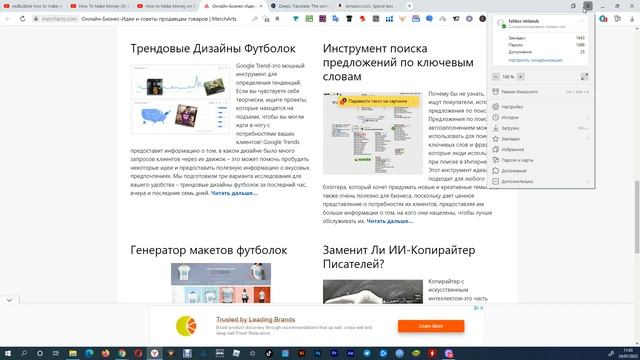This screenshot has width=640, height=360.
Task: Open the red-badged extension icon right of menu
Action: [603, 19]
